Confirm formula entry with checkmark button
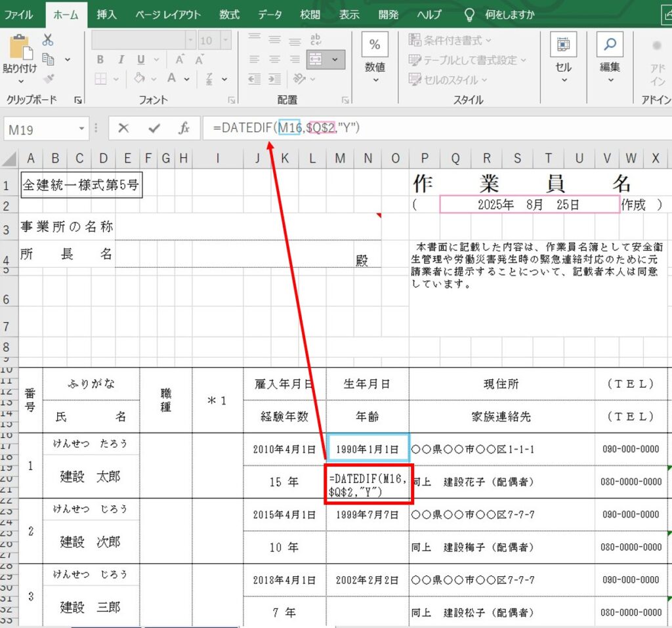Viewport: 672px width, 628px height. tap(154, 128)
